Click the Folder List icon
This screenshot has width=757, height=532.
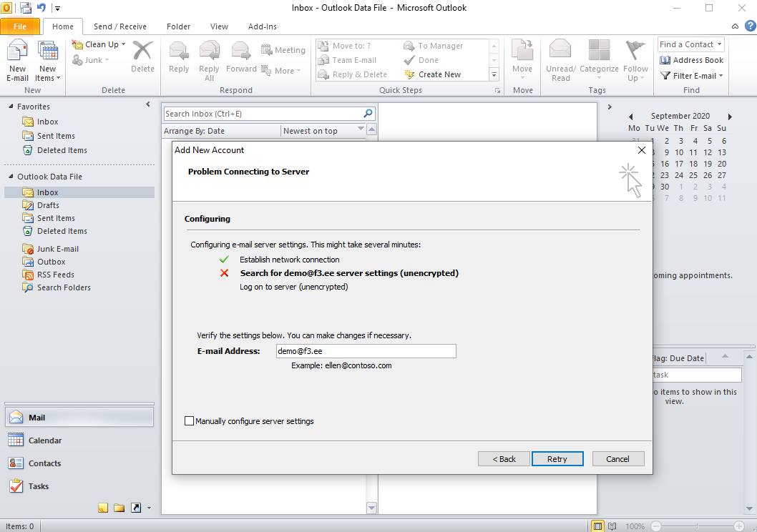pyautogui.click(x=119, y=508)
